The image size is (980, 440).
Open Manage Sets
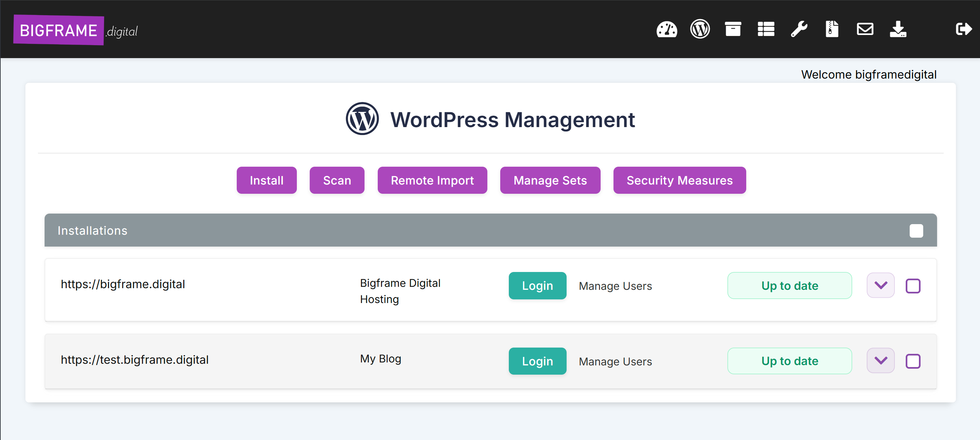[x=550, y=180]
